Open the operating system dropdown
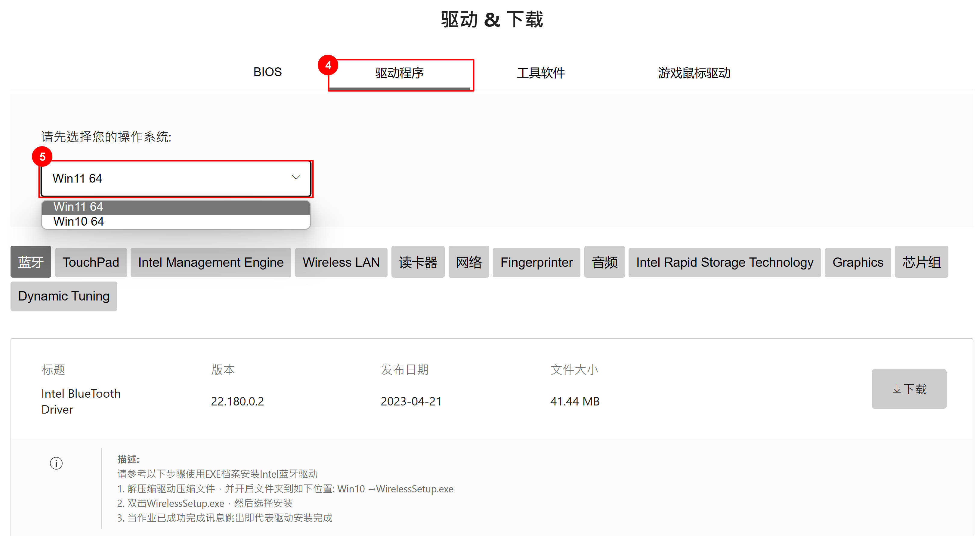Image resolution: width=980 pixels, height=536 pixels. [x=175, y=178]
